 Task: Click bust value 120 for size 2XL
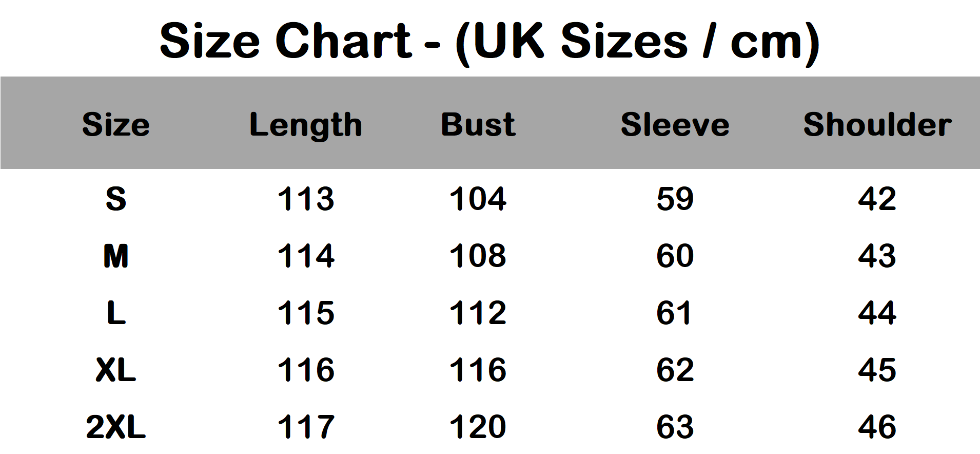tap(478, 427)
